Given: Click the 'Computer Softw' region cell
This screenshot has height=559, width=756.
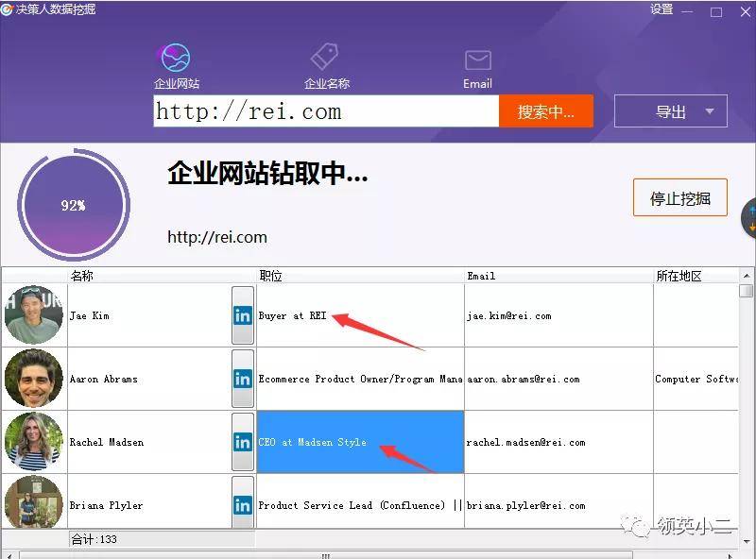Looking at the screenshot, I should 696,379.
